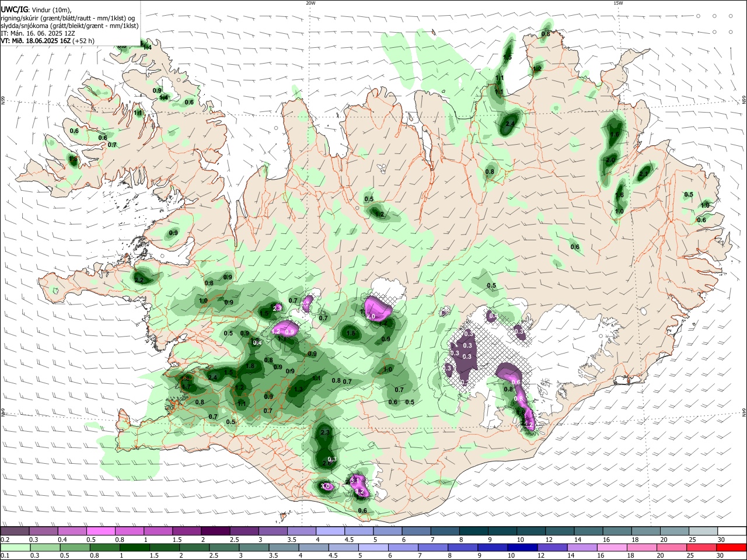The width and height of the screenshot is (747, 560).
Task: Pick the 16 grey-teal swatch in upper legend
Action: pyautogui.click(x=617, y=531)
